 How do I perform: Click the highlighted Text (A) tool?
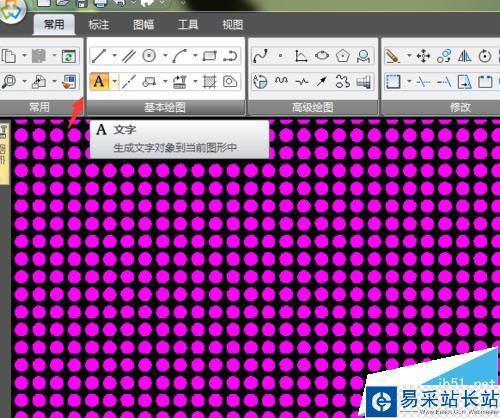(99, 82)
